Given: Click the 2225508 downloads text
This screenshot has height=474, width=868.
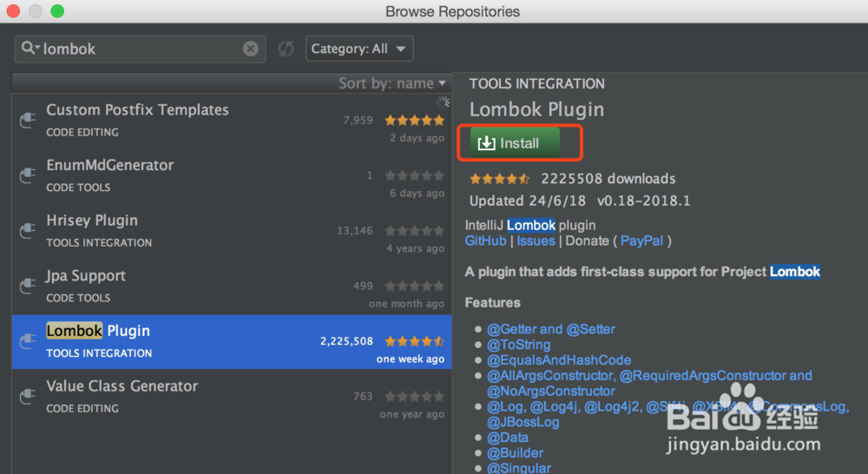Looking at the screenshot, I should tap(608, 178).
